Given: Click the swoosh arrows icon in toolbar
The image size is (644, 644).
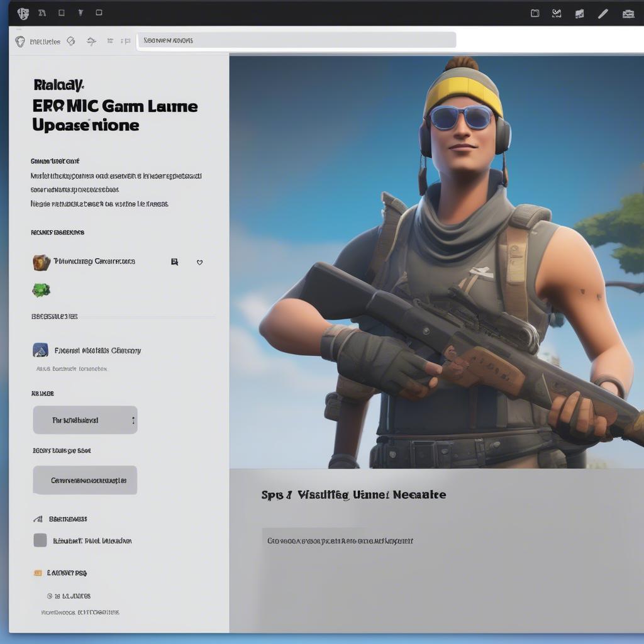Looking at the screenshot, I should [x=91, y=41].
